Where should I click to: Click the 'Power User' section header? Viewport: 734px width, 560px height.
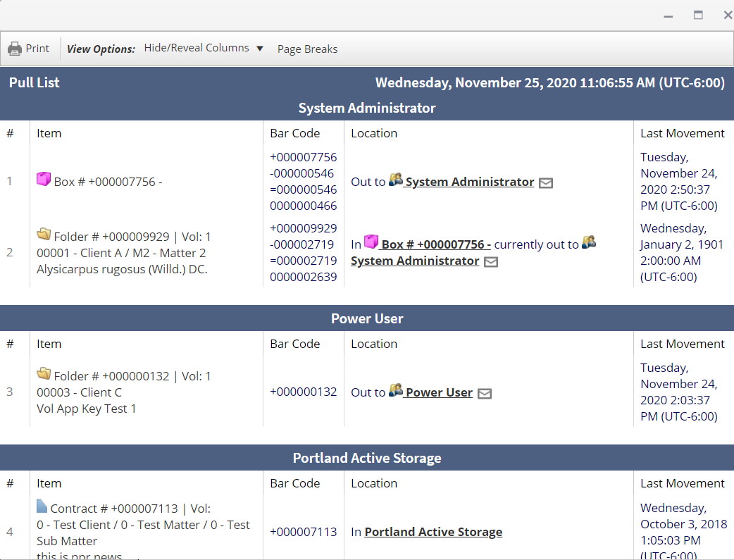[367, 319]
